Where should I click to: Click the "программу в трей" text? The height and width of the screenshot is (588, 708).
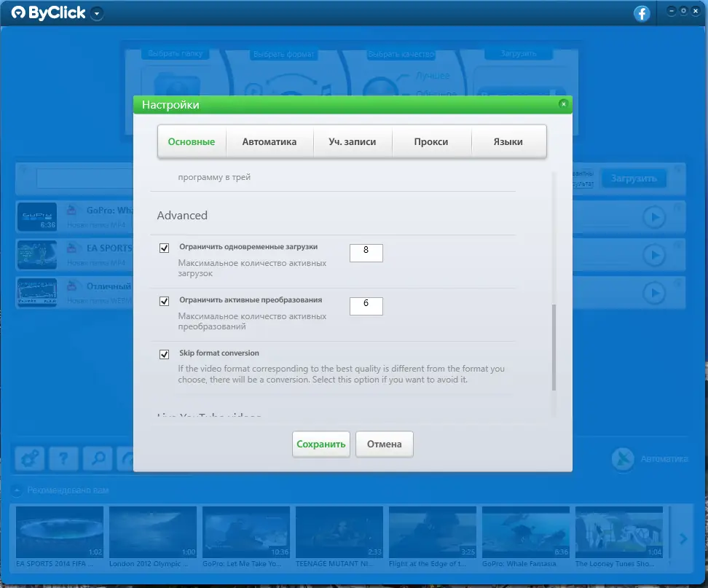[x=214, y=177]
